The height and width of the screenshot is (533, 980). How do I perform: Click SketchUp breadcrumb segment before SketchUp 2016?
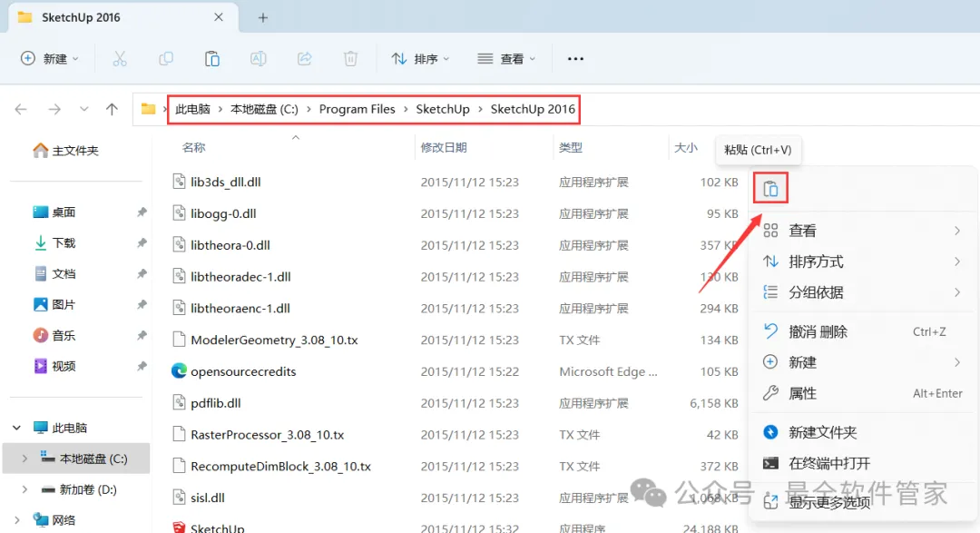[443, 109]
